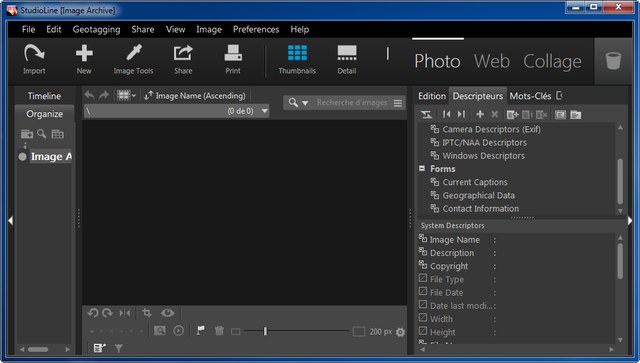Image resolution: width=640 pixels, height=363 pixels.
Task: Click the filter funnel icon
Action: [x=119, y=348]
